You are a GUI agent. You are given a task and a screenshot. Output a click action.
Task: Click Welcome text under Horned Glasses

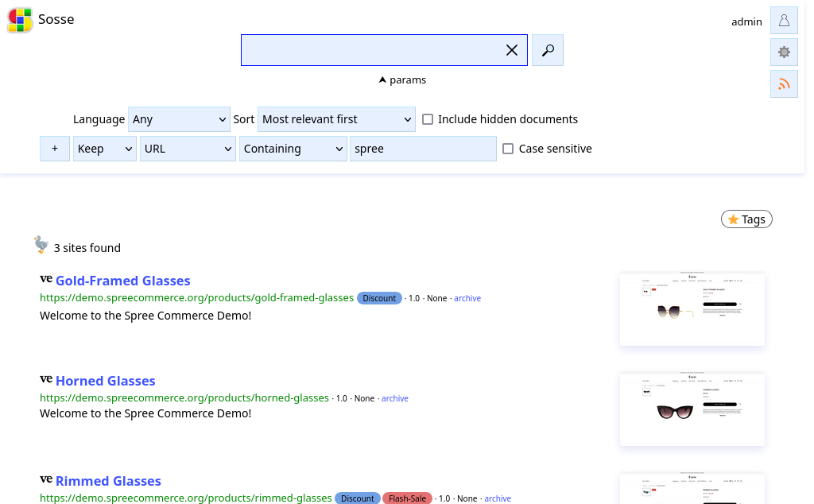(x=145, y=413)
